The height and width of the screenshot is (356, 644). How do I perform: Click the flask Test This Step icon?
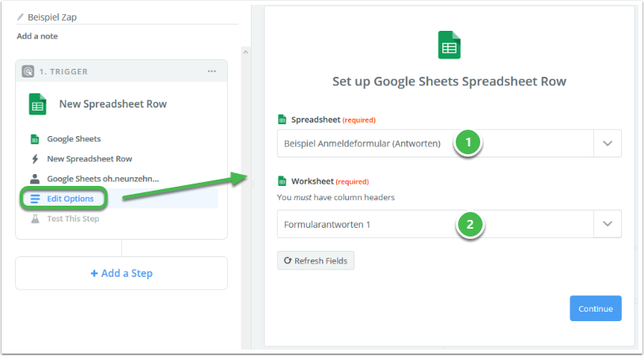(x=36, y=218)
